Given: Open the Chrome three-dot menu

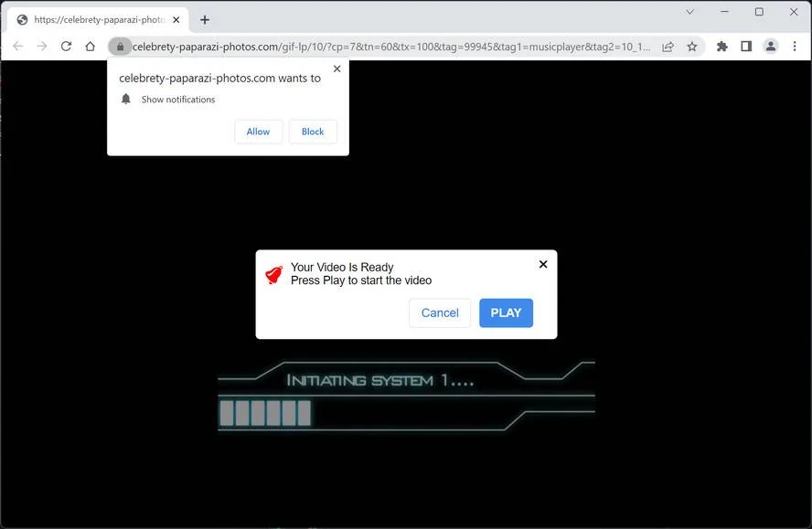Looking at the screenshot, I should [795, 47].
